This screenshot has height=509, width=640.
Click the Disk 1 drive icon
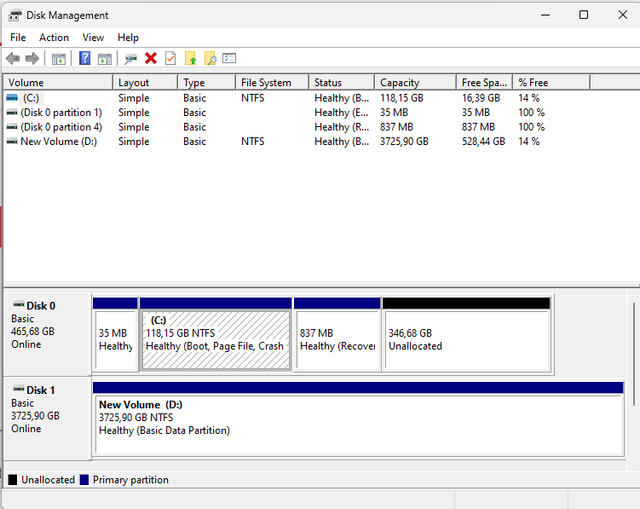click(18, 389)
